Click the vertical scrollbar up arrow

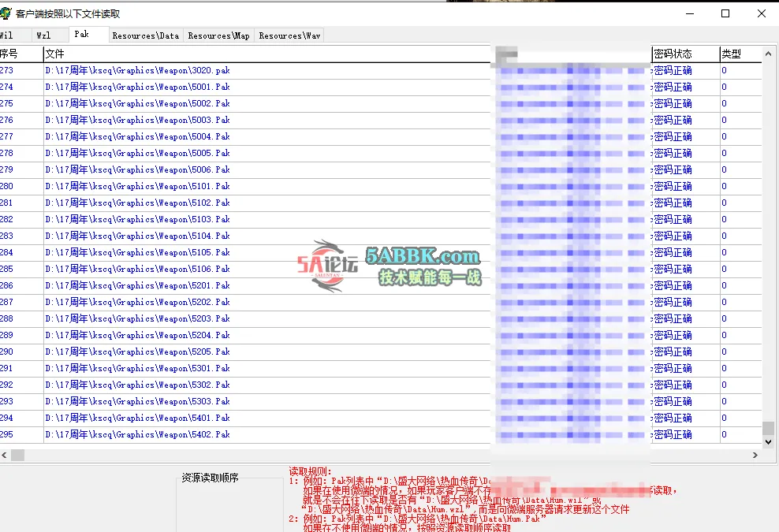click(x=768, y=53)
